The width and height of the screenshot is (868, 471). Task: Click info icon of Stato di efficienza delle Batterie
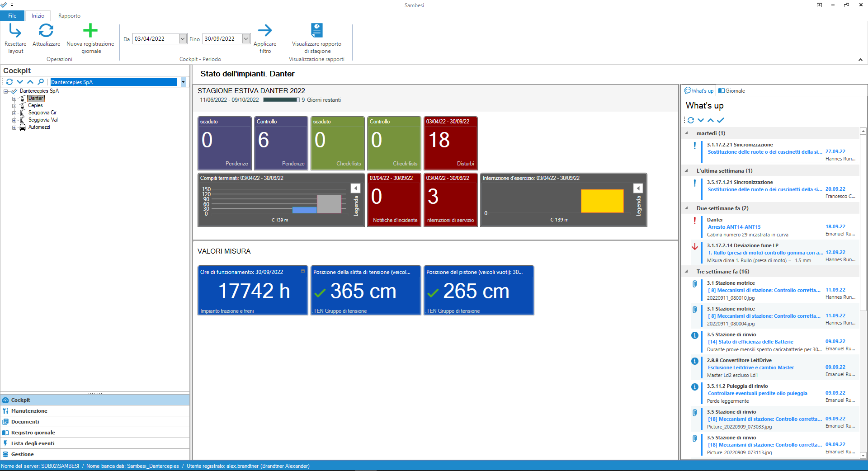pos(695,335)
